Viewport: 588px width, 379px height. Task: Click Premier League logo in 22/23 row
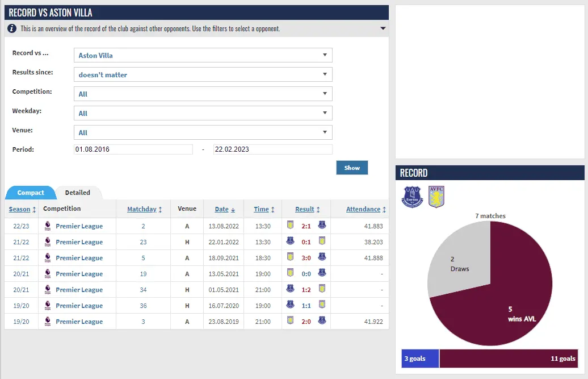tap(48, 226)
